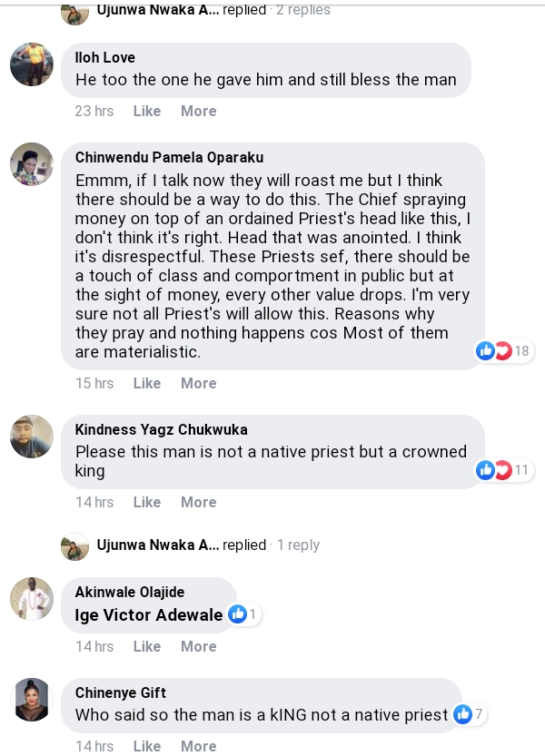Like Chinwendu Pamela Oparaku's comment
545x756 pixels.
click(x=146, y=383)
